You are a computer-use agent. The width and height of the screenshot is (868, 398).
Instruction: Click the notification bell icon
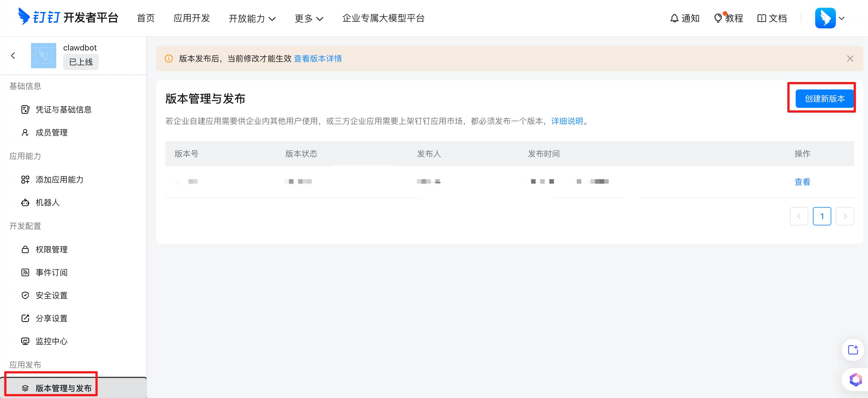[674, 18]
